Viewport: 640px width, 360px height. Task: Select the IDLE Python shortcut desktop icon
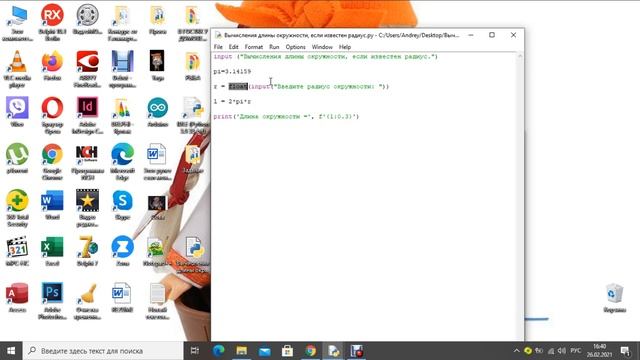click(193, 115)
